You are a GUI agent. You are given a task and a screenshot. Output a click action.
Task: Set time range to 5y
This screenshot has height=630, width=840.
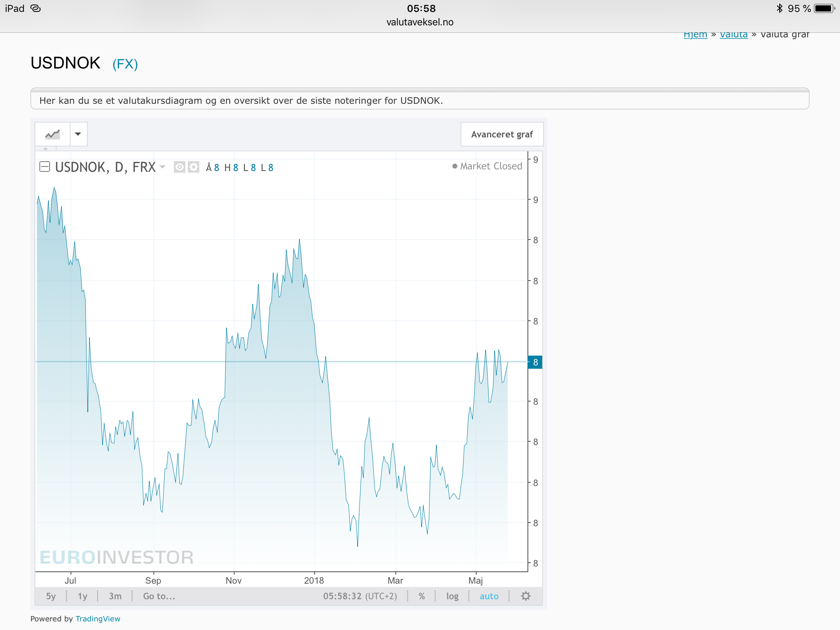tap(51, 596)
